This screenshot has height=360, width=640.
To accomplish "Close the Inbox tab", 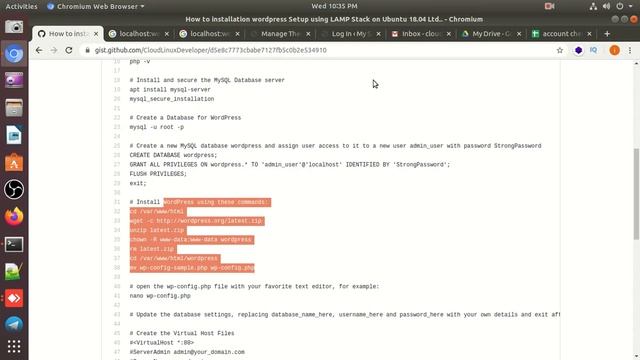I will click(449, 34).
